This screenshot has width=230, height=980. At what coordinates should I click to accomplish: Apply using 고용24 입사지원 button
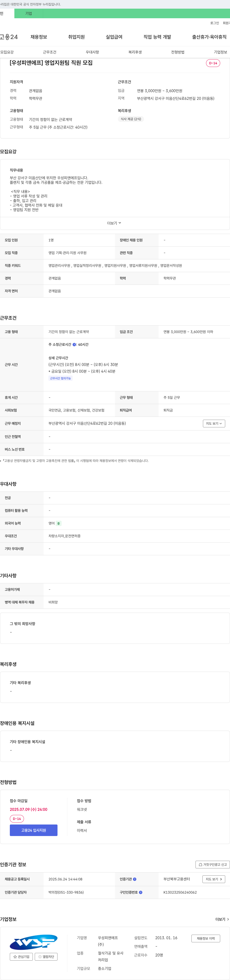click(x=33, y=830)
